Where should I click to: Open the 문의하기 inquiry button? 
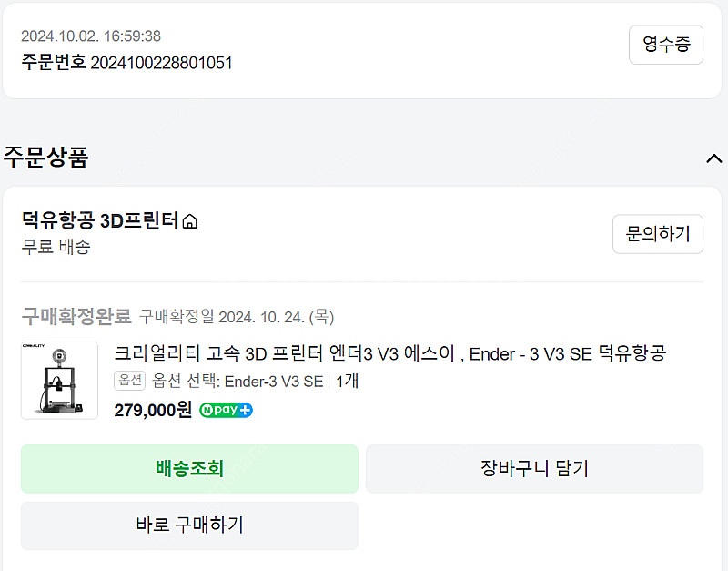pos(657,234)
